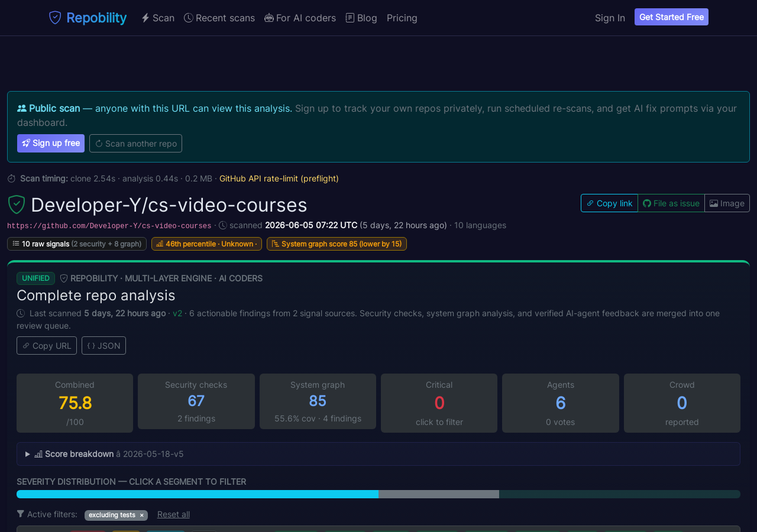Click Reset all filters link
The height and width of the screenshot is (532, 757).
tap(173, 514)
